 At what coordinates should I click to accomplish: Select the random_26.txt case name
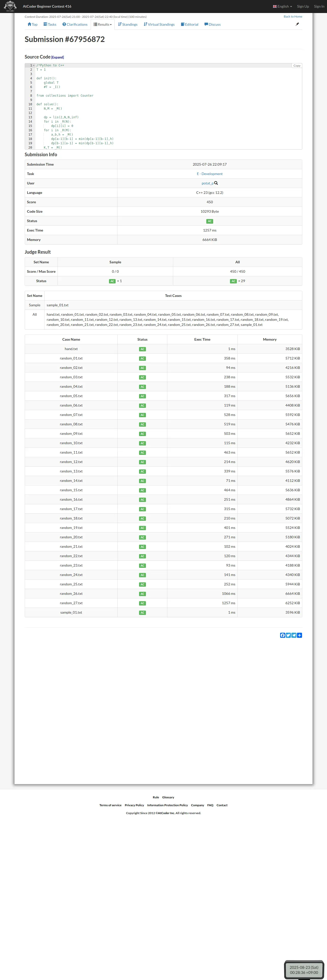tap(71, 594)
